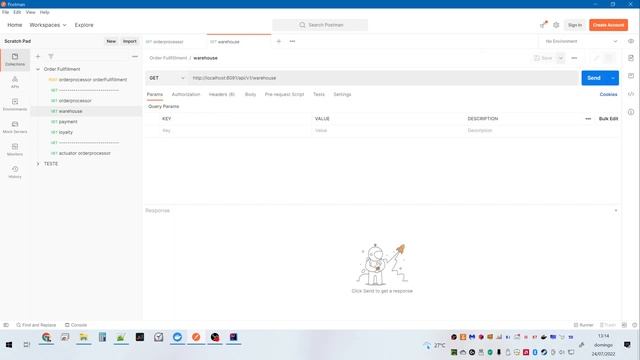This screenshot has width=640, height=360.
Task: Open the three-dot tab options menu beside the plus icon
Action: 292,41
